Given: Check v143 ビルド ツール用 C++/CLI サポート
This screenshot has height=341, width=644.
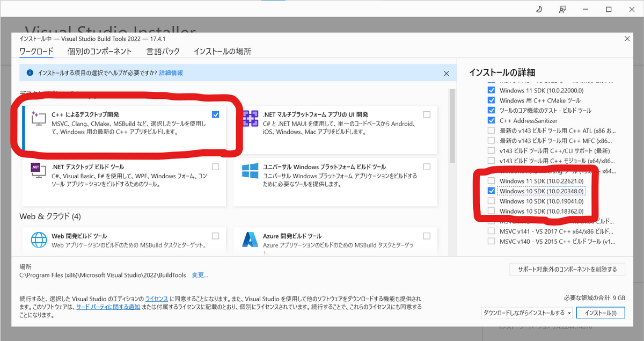Looking at the screenshot, I should 491,150.
